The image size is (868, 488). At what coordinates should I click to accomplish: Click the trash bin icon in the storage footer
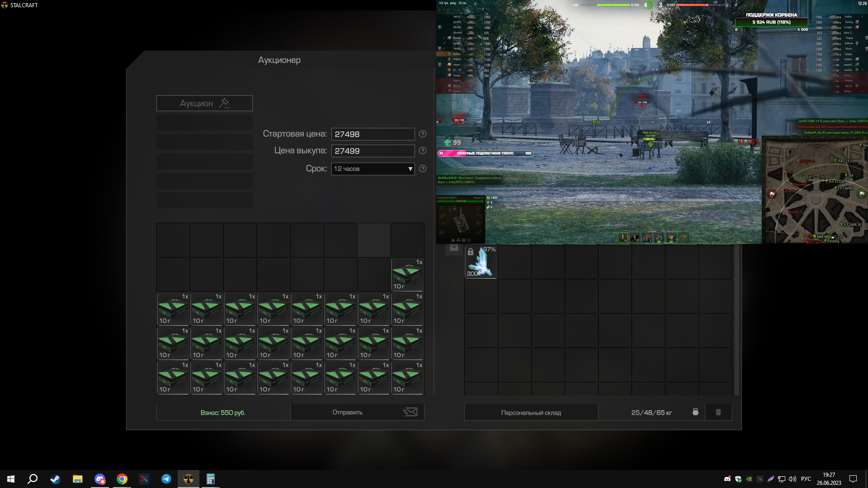(x=718, y=412)
